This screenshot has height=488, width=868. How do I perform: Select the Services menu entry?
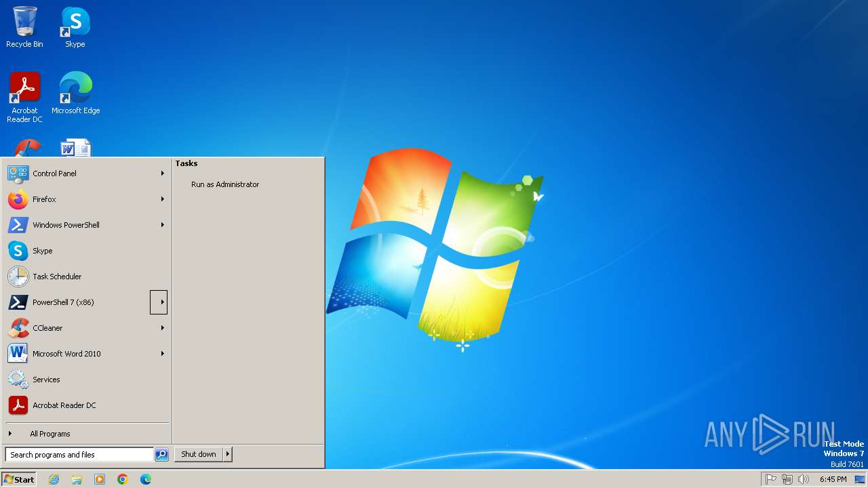[x=87, y=380]
